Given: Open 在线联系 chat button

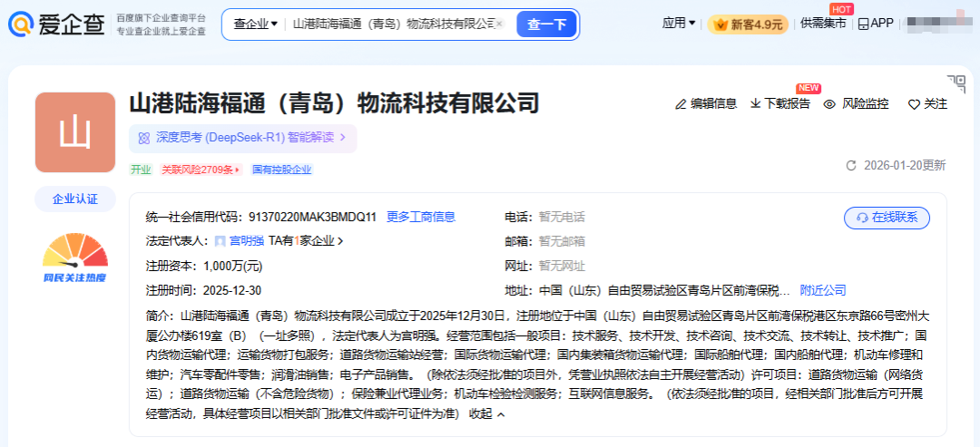Looking at the screenshot, I should pos(887,218).
